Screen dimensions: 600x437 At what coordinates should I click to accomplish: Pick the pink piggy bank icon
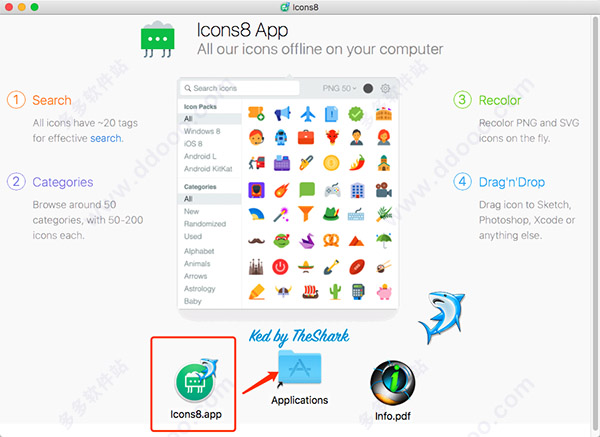point(384,292)
